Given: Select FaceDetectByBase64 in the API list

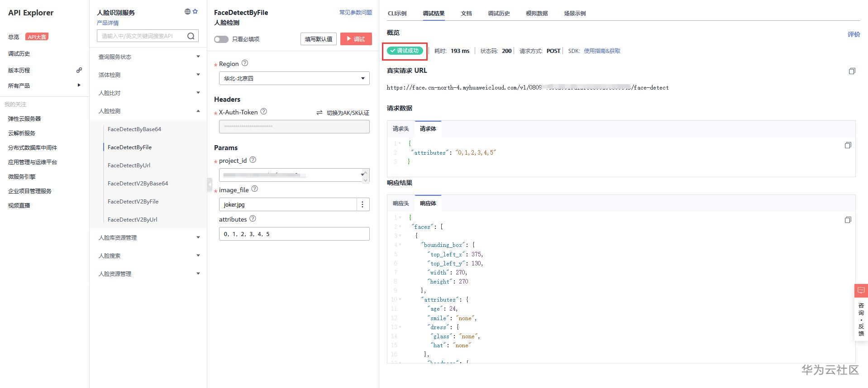Looking at the screenshot, I should point(134,129).
